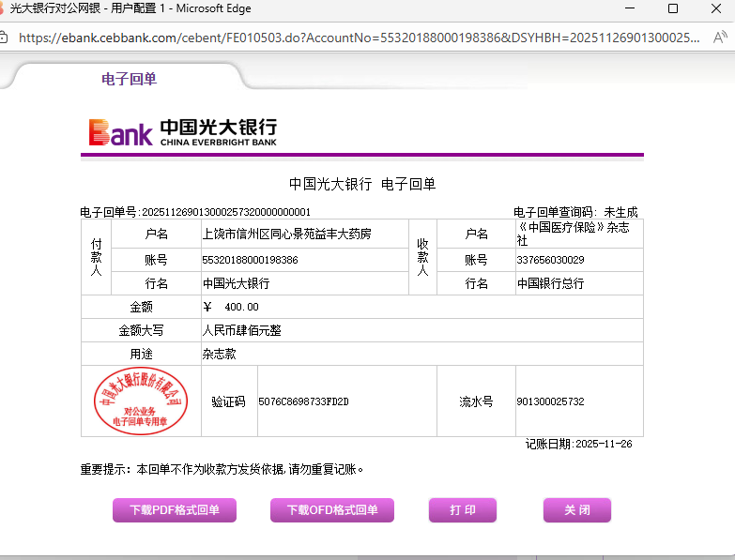735x560 pixels.
Task: Click the site info icon before URL
Action: click(x=5, y=38)
